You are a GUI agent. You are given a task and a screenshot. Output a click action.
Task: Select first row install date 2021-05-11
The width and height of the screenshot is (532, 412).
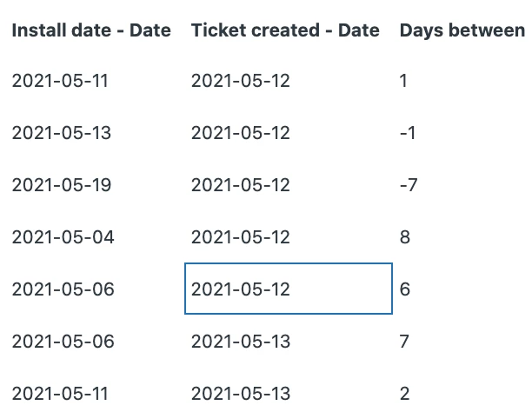(60, 81)
